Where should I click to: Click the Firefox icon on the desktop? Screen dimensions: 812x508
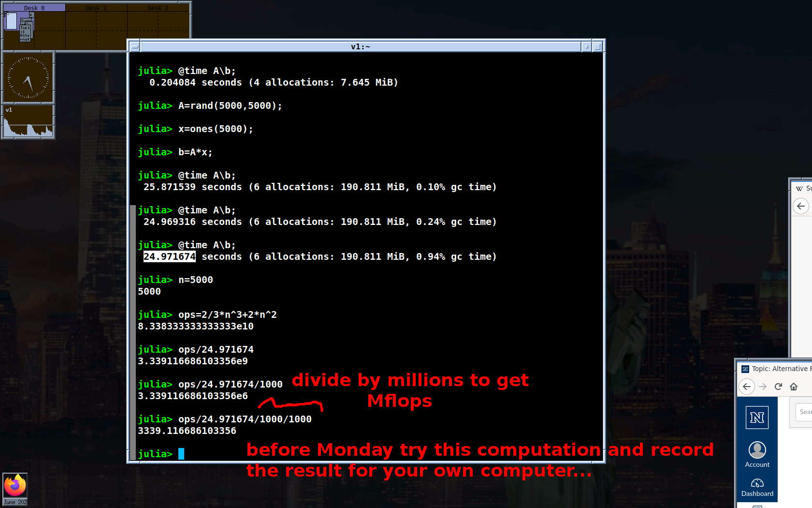15,486
